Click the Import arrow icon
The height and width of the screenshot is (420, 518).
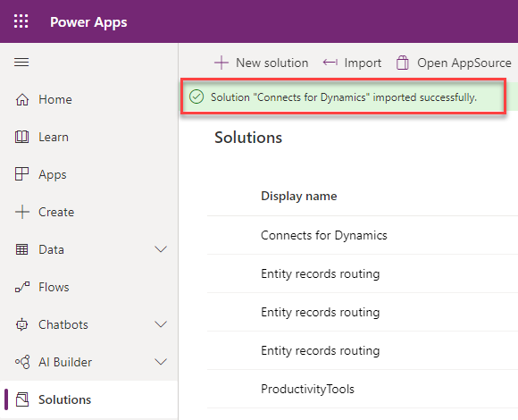pyautogui.click(x=330, y=63)
